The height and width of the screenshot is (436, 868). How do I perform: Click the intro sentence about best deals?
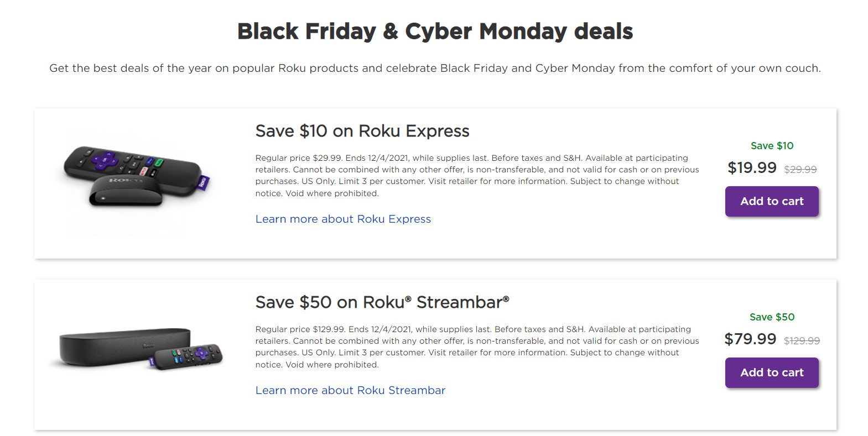coord(435,68)
